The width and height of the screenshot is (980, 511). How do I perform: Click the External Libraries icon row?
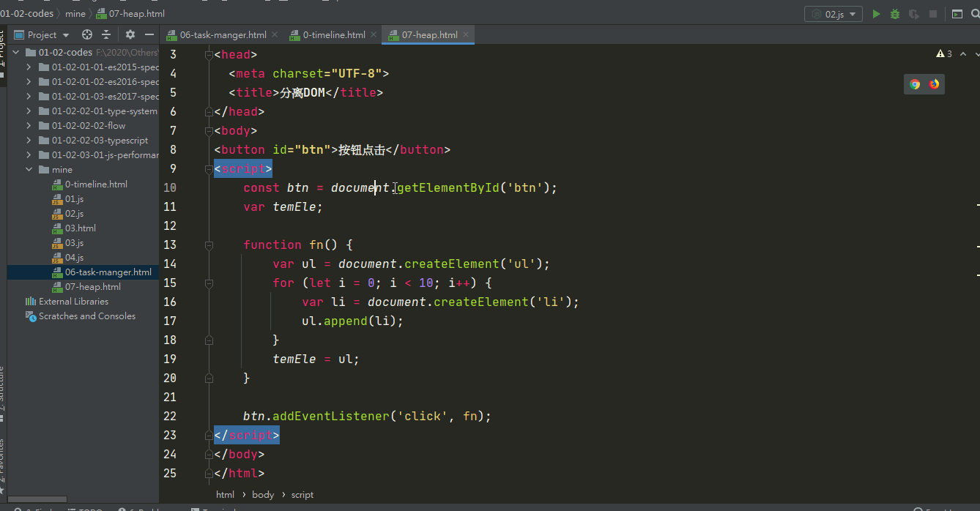pyautogui.click(x=67, y=302)
